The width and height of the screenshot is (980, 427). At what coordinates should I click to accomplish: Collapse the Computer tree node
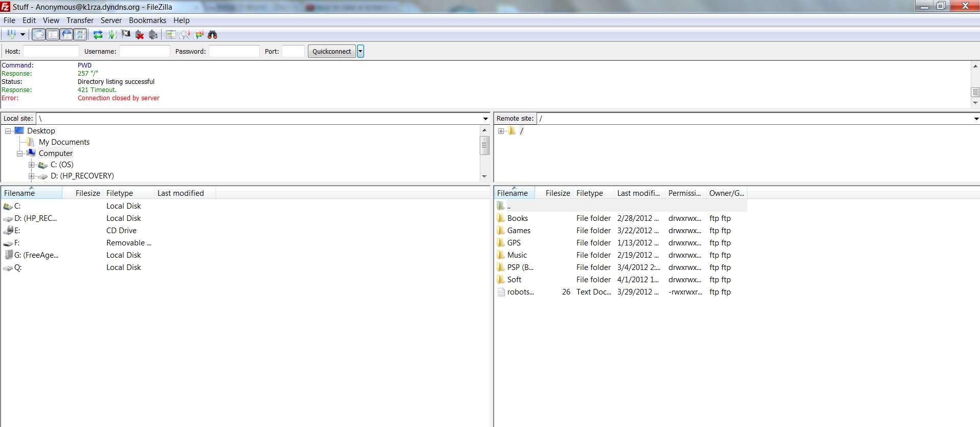click(20, 153)
